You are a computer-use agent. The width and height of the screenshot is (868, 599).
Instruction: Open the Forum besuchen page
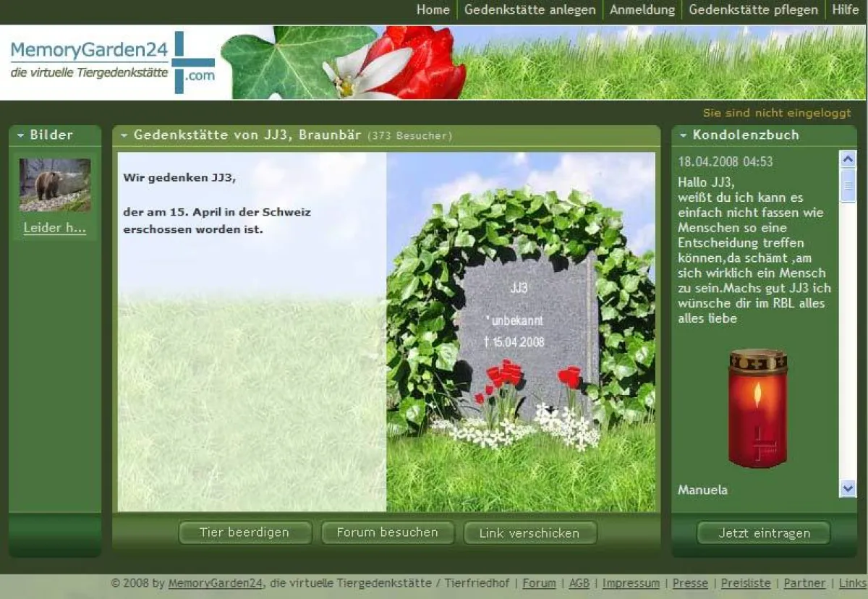point(388,532)
